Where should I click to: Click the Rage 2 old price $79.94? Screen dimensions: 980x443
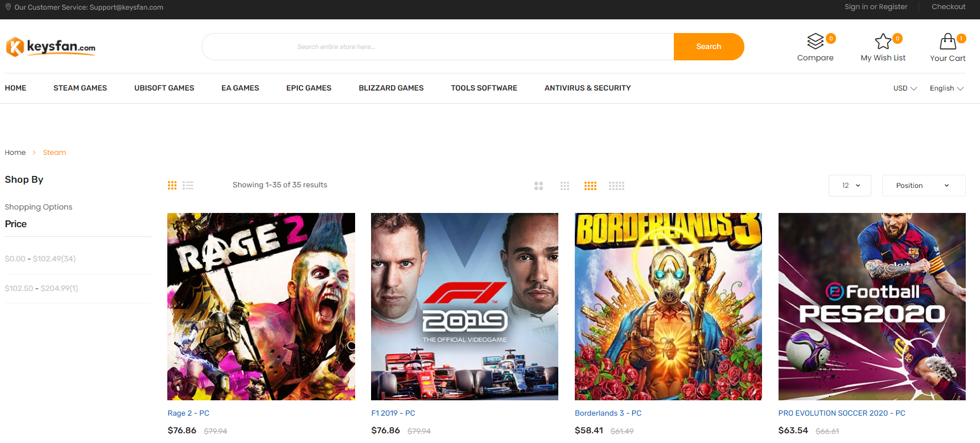tap(216, 432)
